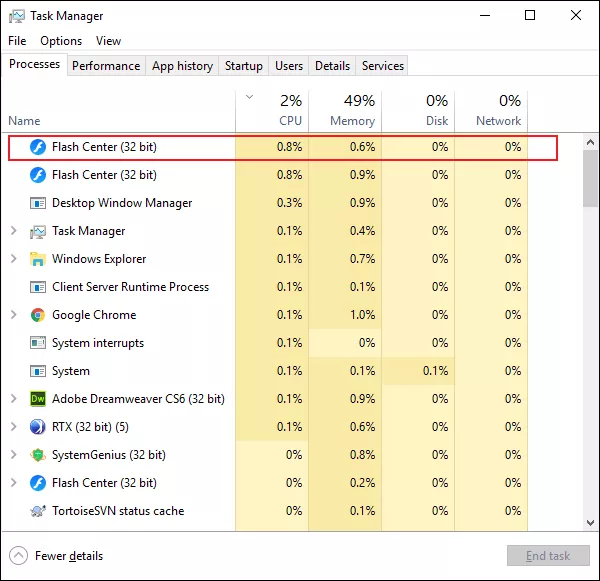This screenshot has width=600, height=581.
Task: Click the vertical scrollbar thumb
Action: point(590,178)
